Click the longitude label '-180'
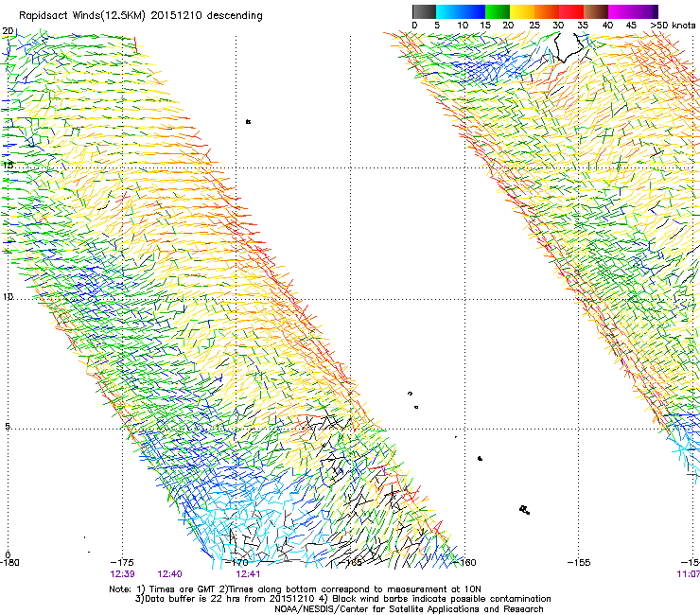Viewport: 700px width, 615px height. (x=9, y=562)
